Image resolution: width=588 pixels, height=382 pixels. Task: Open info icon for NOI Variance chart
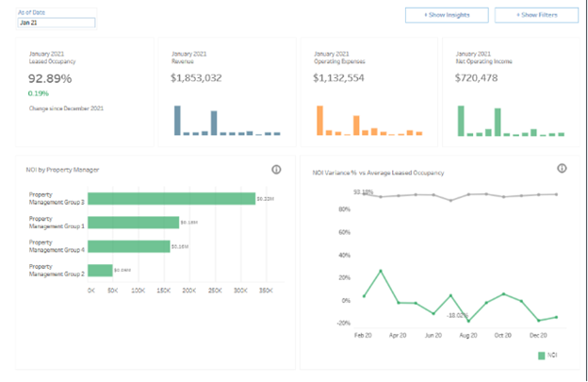click(x=562, y=168)
